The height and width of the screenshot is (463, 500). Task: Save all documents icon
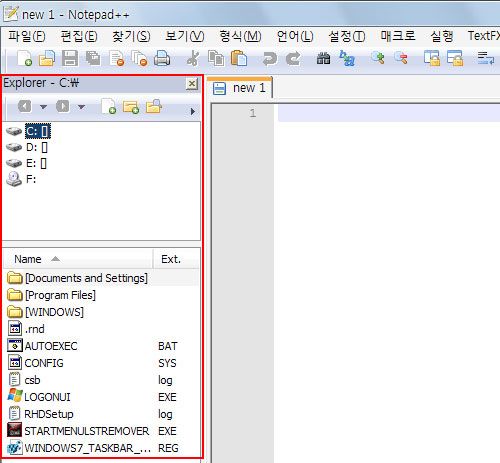tap(93, 59)
